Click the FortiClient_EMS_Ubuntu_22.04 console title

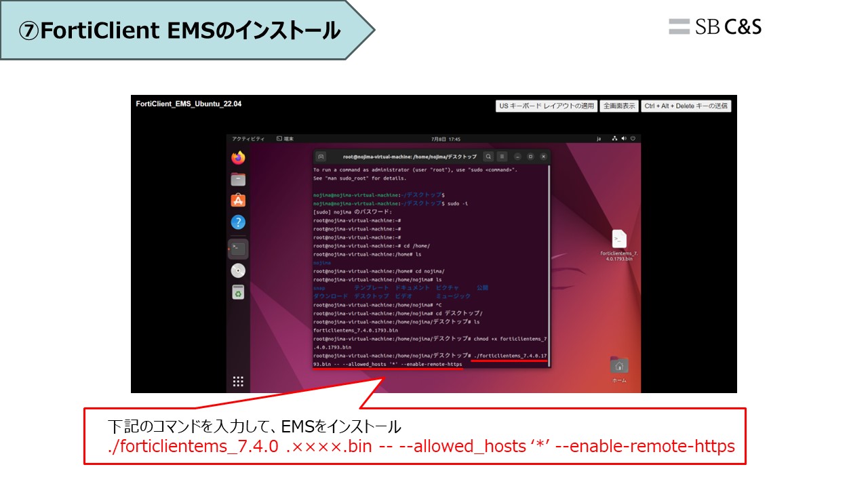coord(189,104)
